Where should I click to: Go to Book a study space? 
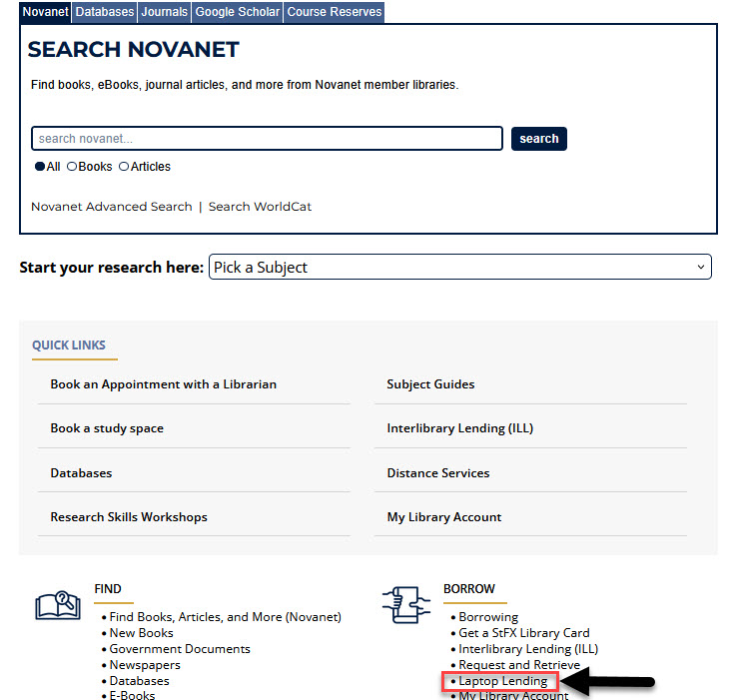tap(107, 428)
